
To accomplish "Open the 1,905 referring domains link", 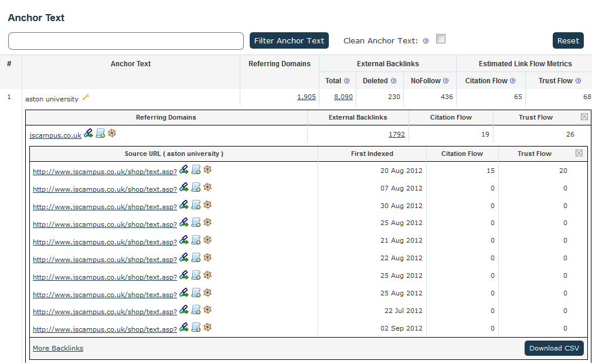I will [x=306, y=97].
